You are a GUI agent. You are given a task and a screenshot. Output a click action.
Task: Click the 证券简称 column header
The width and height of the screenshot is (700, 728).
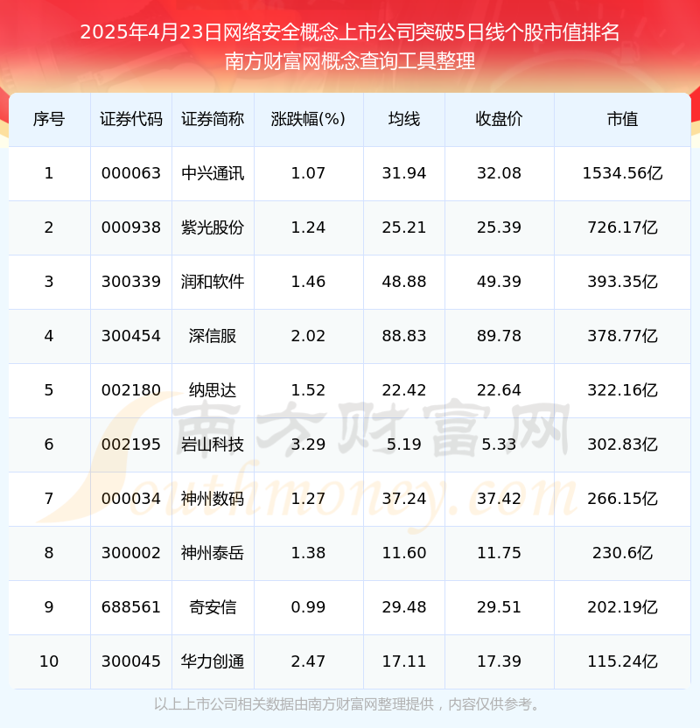[213, 119]
